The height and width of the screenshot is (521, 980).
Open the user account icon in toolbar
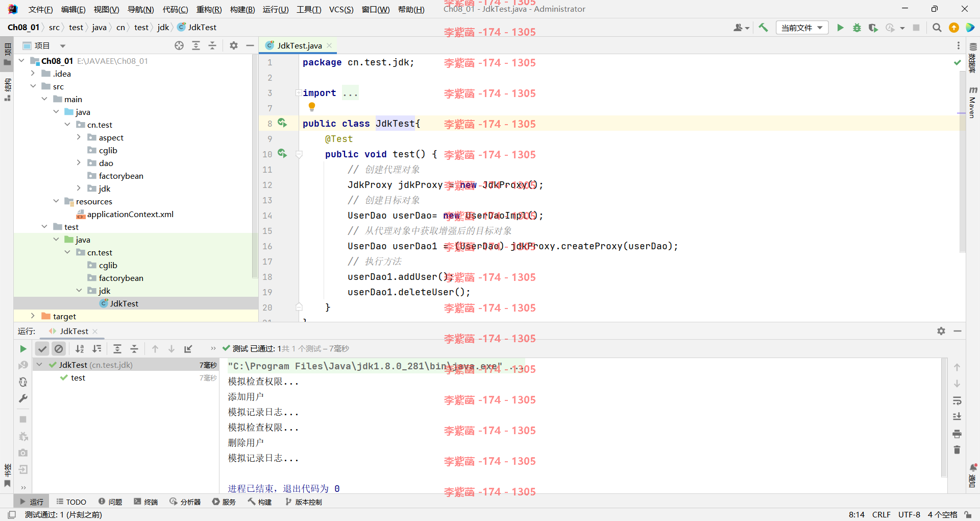741,28
